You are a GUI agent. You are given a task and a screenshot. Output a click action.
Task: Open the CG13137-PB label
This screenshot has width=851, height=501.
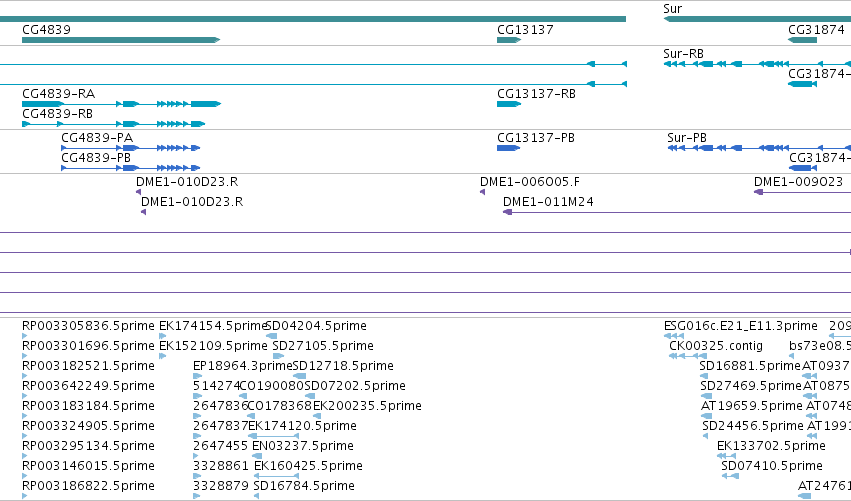[x=536, y=138]
